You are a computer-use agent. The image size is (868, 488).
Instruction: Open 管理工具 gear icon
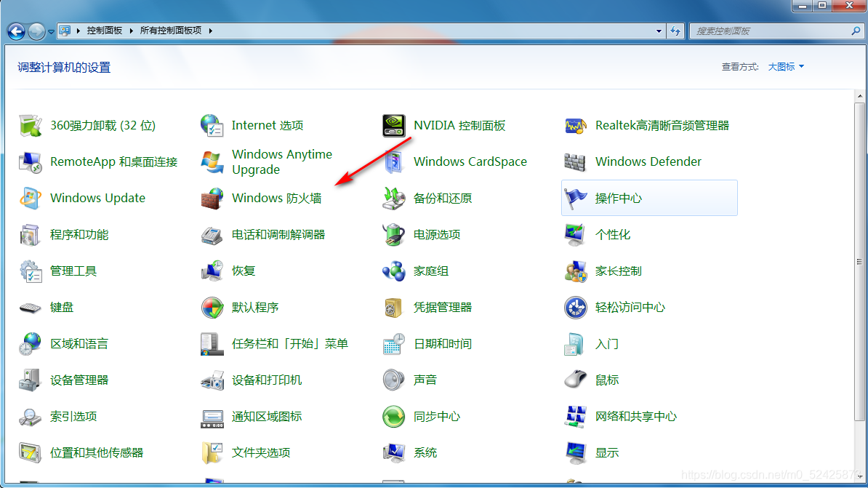(x=31, y=271)
